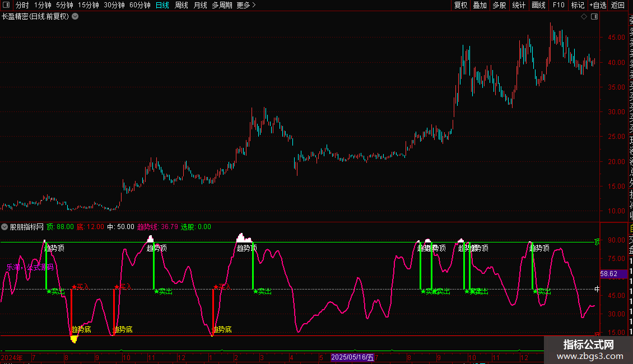Switch to 分时 intraday view
This screenshot has width=633, height=364.
(x=22, y=5)
